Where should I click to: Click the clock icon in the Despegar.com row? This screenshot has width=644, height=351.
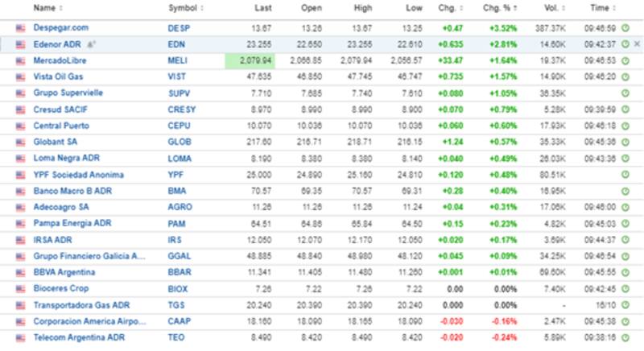click(625, 28)
